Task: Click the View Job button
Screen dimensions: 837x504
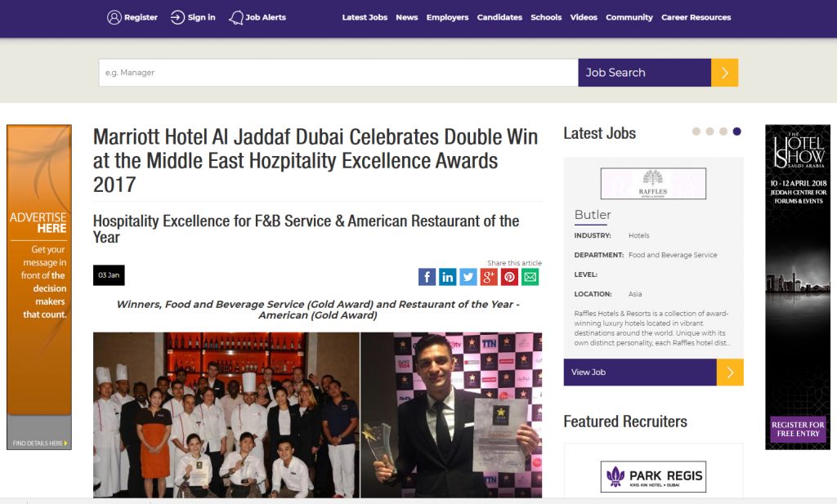Action: pyautogui.click(x=640, y=372)
